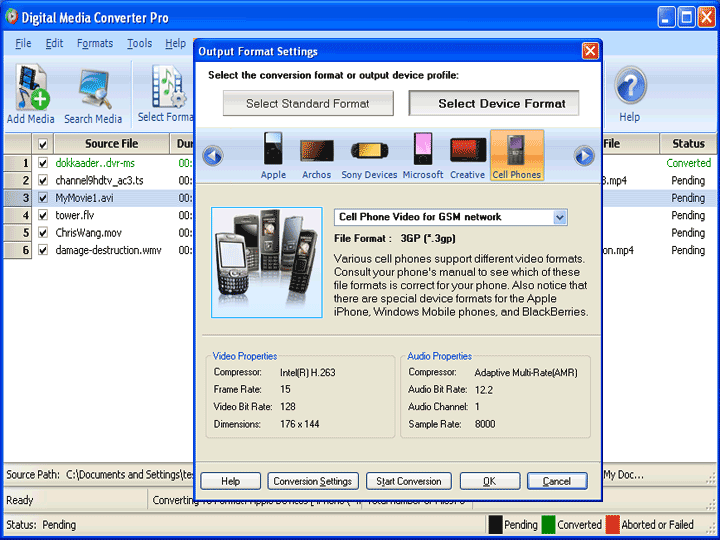
Task: Open the Formats menu
Action: (95, 44)
